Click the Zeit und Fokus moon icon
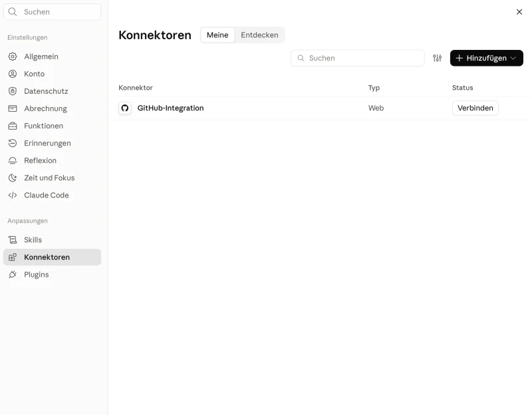 13,178
